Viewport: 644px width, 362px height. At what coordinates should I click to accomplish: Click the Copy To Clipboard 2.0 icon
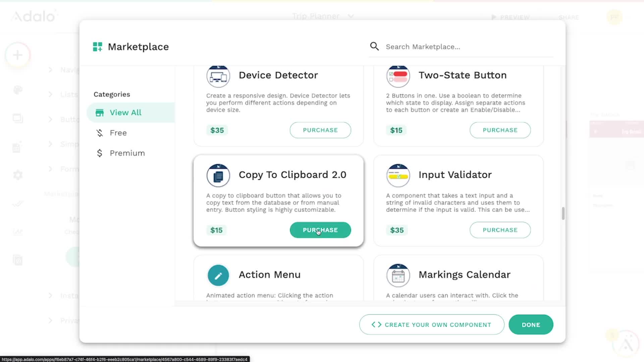click(x=218, y=175)
